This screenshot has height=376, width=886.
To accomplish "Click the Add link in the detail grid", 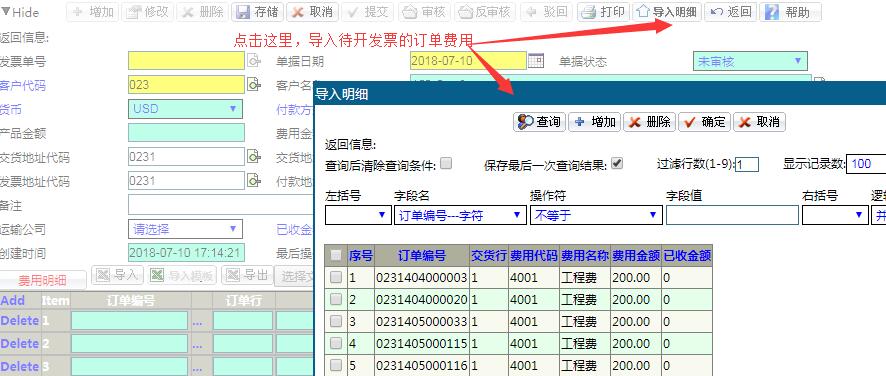I will point(12,300).
